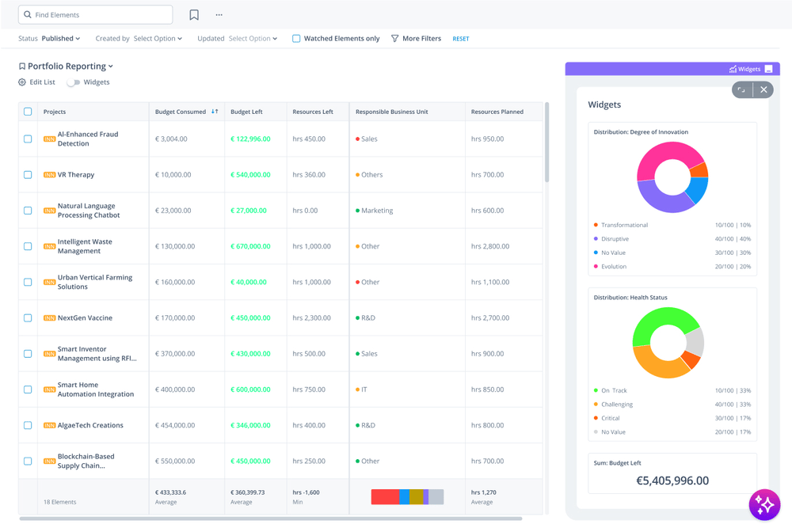
Task: Click the Projects column header
Action: point(55,112)
